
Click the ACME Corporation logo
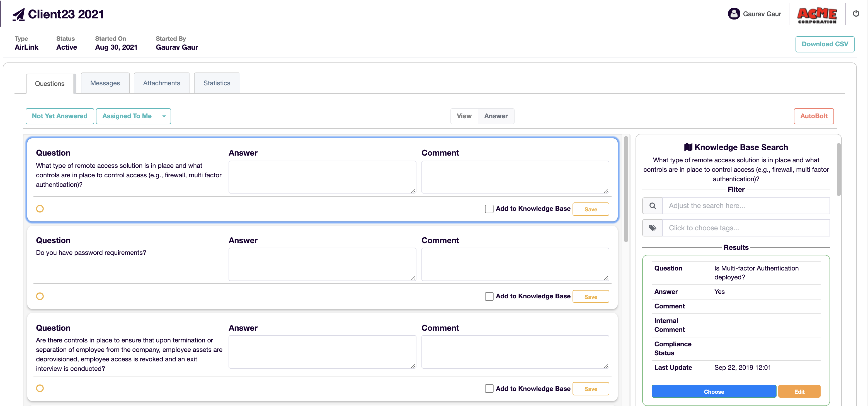pos(817,14)
